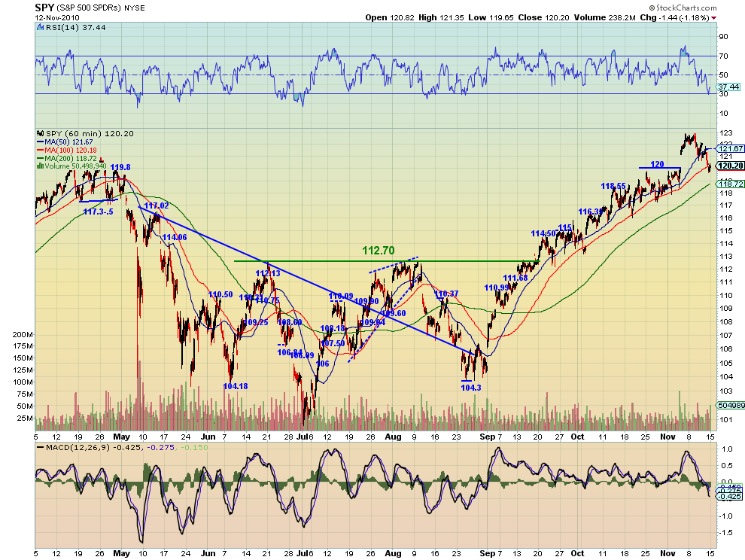Click the Oct label on bottom date axis

click(577, 553)
